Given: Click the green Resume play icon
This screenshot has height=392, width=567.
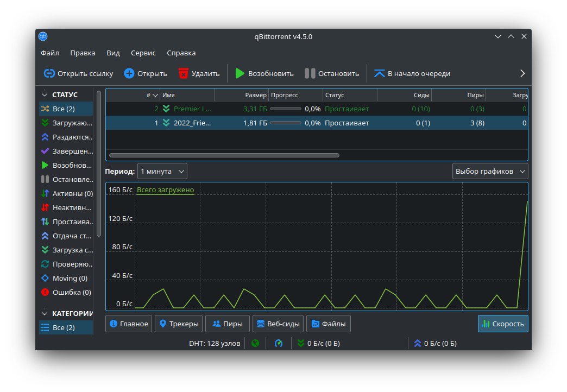Looking at the screenshot, I should click(240, 73).
